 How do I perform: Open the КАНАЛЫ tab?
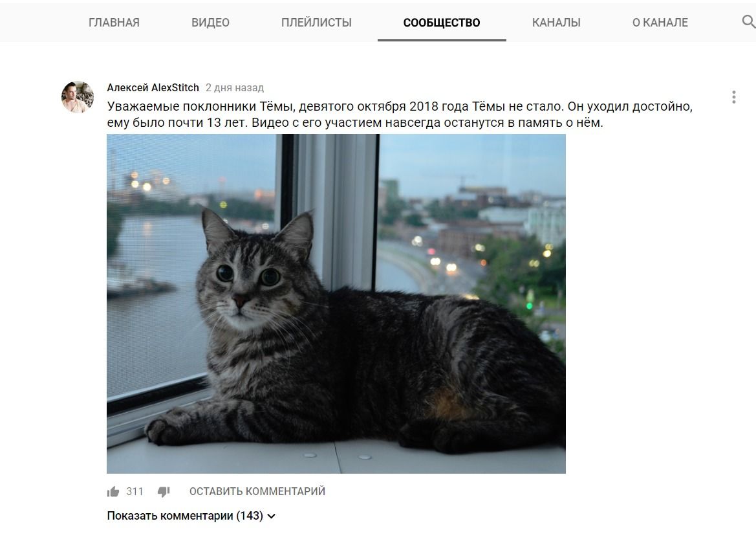pos(556,22)
